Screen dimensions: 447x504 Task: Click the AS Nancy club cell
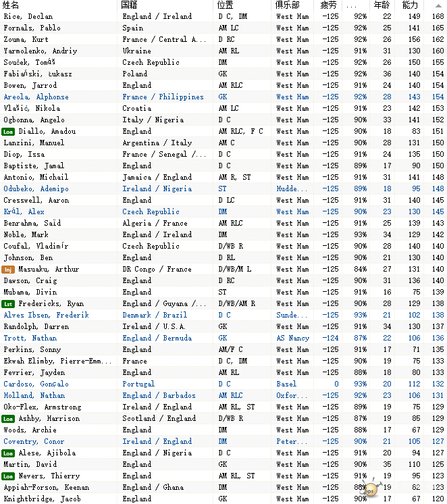(x=292, y=338)
